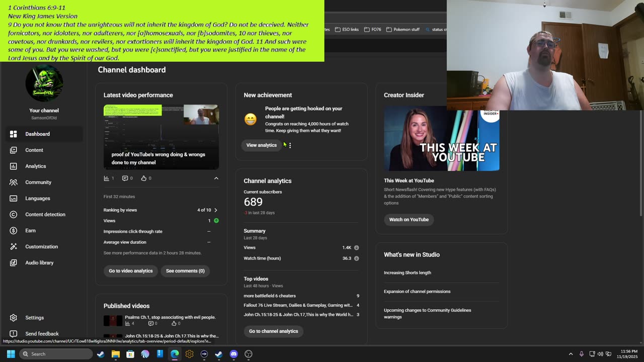Viewport: 644px width, 362px height.
Task: Select top video 'Fallout 76 Live Stream, Dailies'
Action: click(298, 306)
